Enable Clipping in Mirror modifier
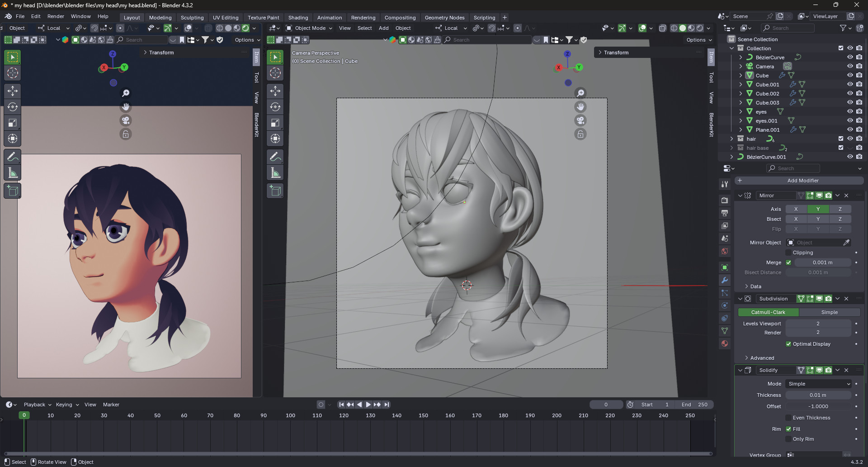 point(788,253)
